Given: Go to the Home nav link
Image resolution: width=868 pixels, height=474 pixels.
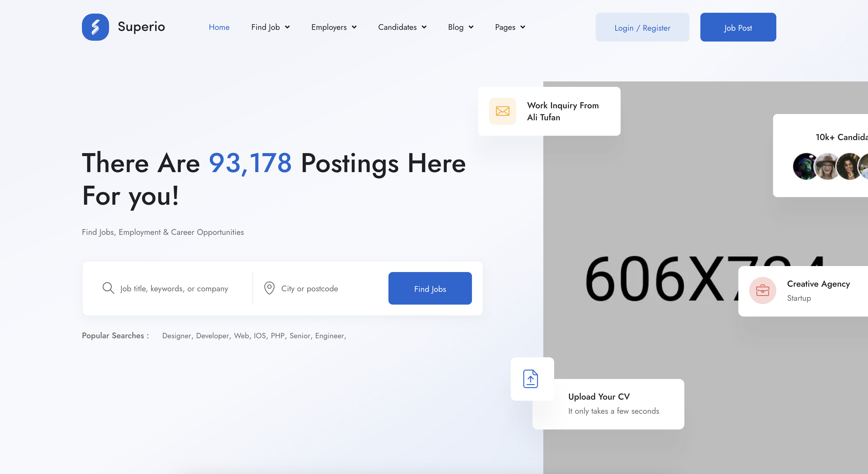Looking at the screenshot, I should [x=219, y=27].
